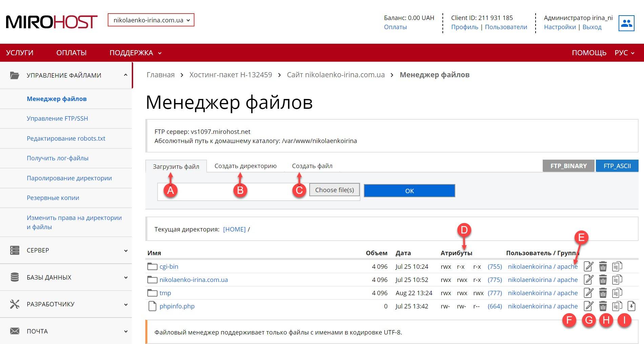Click the cgi-bin folder icon
This screenshot has width=644, height=344.
(152, 266)
